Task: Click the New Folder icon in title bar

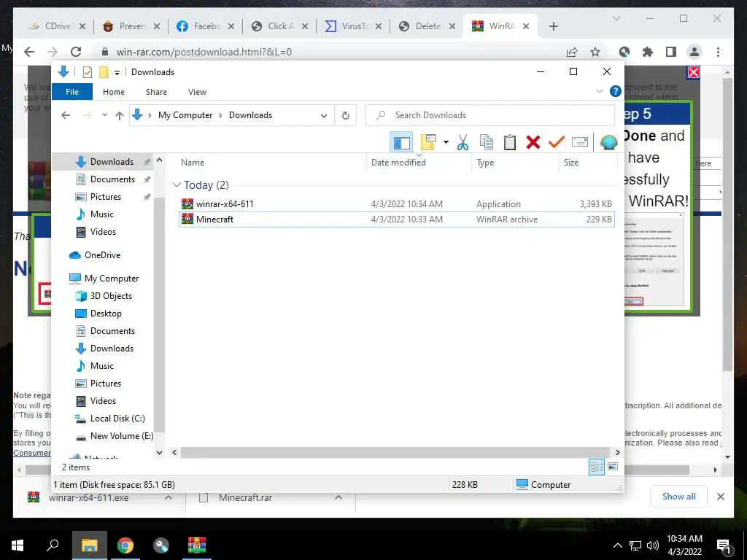Action: [x=104, y=72]
